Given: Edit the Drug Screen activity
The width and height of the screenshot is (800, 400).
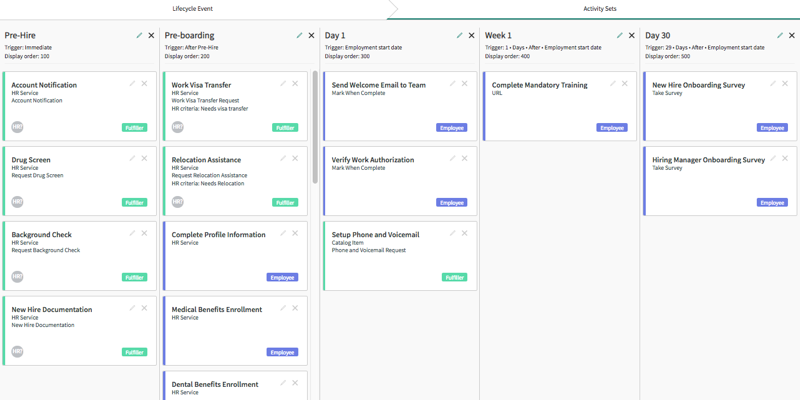Looking at the screenshot, I should pos(133,158).
